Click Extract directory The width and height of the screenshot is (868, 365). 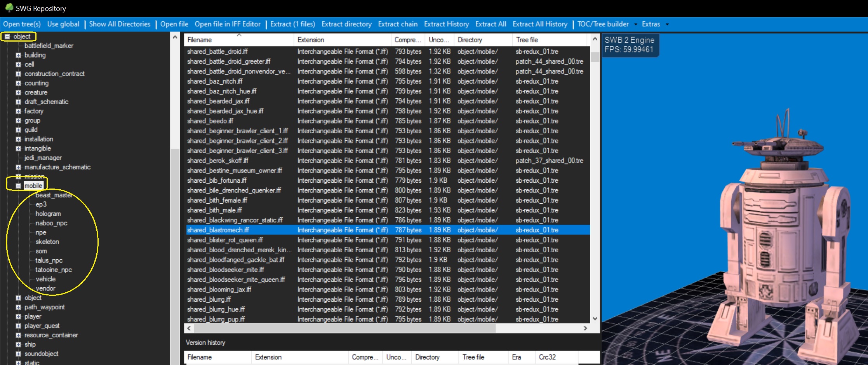coord(346,24)
